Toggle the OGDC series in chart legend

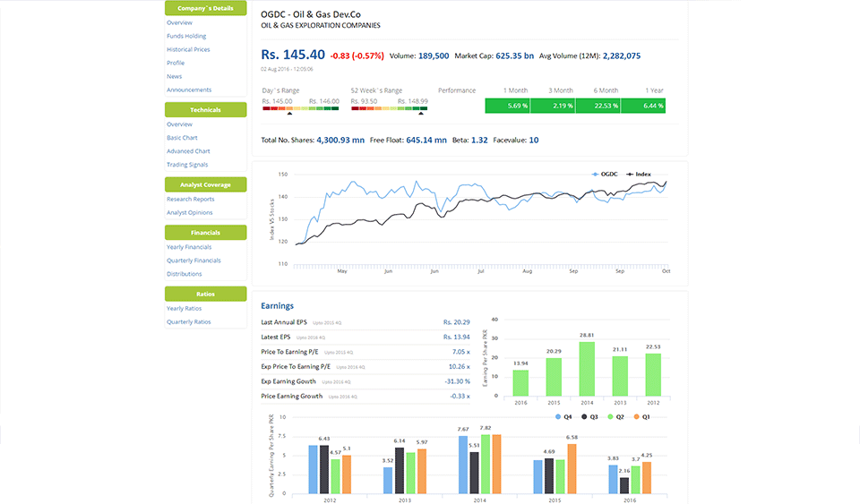click(605, 174)
